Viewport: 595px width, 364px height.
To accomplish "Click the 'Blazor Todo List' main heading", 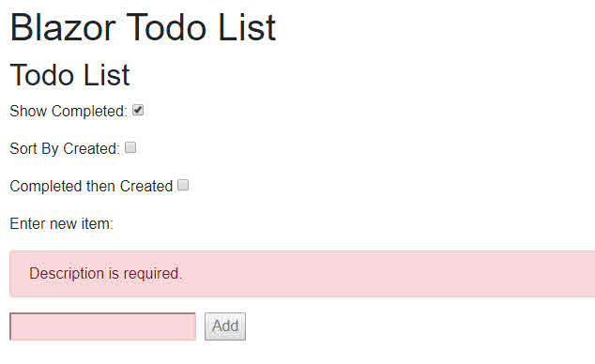I will [x=143, y=27].
